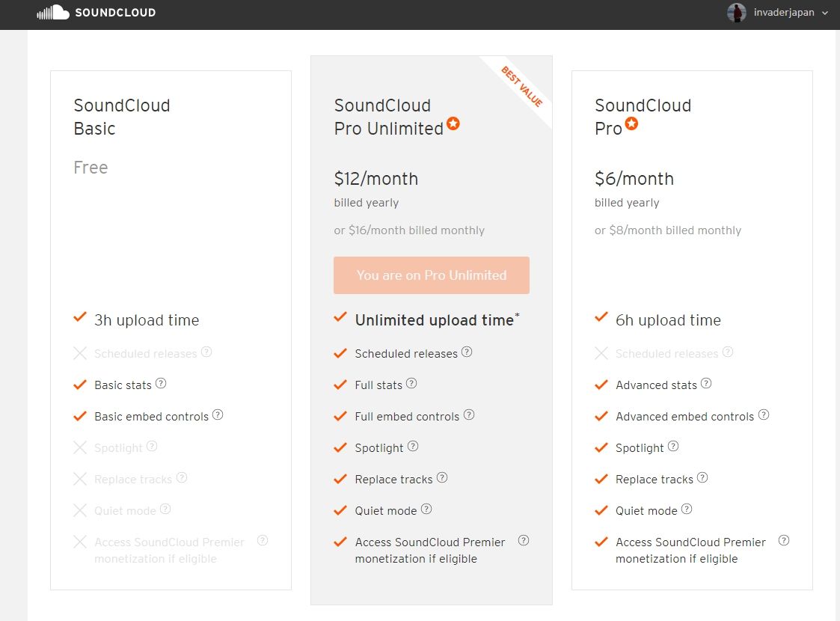Expand the invaderjapan account dropdown arrow

coord(825,13)
